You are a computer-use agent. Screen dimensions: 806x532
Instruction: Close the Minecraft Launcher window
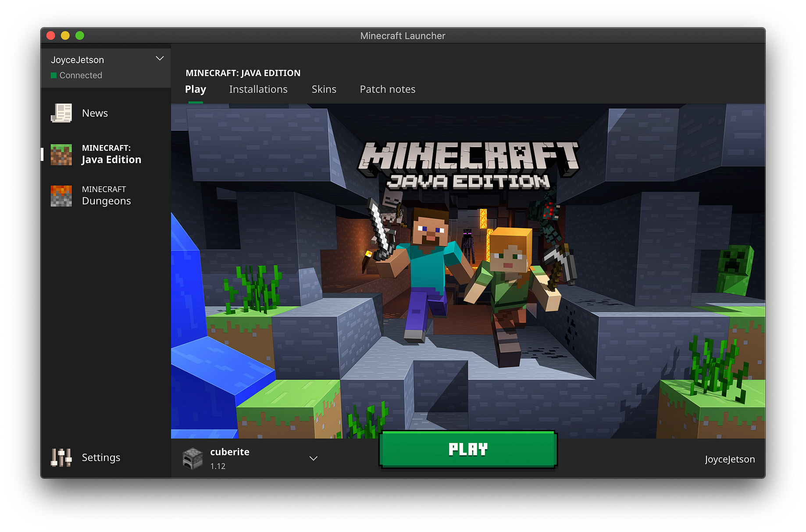point(51,36)
